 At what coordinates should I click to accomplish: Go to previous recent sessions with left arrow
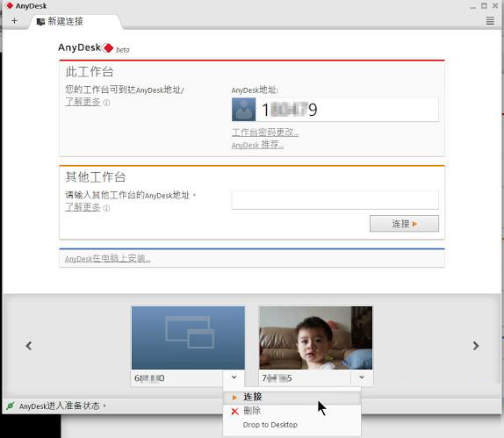pyautogui.click(x=29, y=346)
